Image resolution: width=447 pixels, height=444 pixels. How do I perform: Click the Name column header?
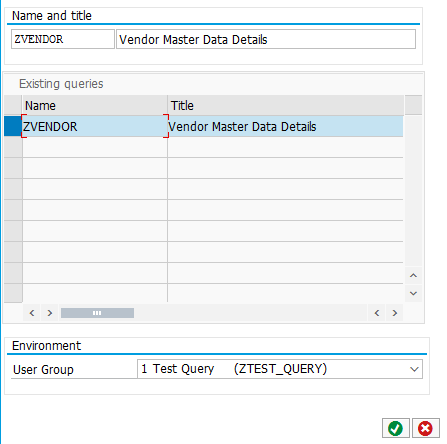point(95,106)
